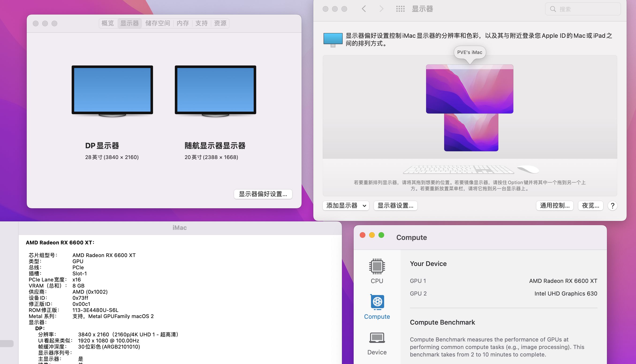
Task: Click the GPU 2 Intel UHD Graphics 630 row
Action: point(503,293)
